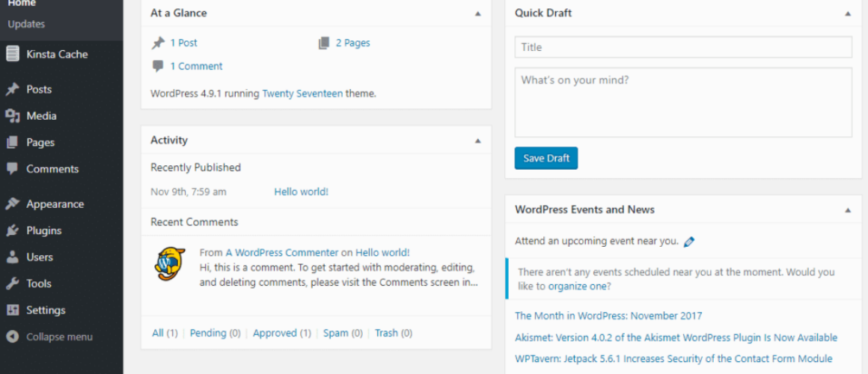Open the Home dashboard submenu item
868x374 pixels.
click(x=22, y=3)
